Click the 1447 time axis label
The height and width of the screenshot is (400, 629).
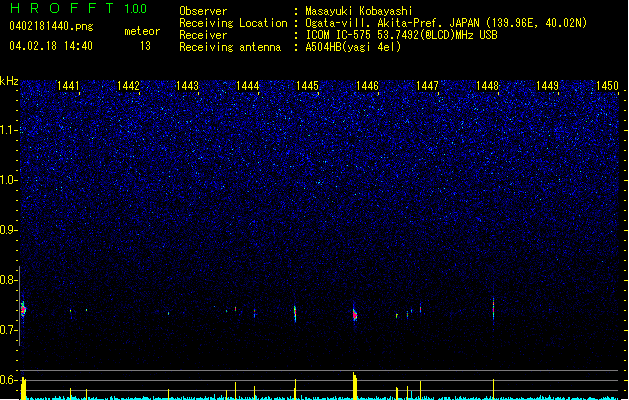point(428,86)
